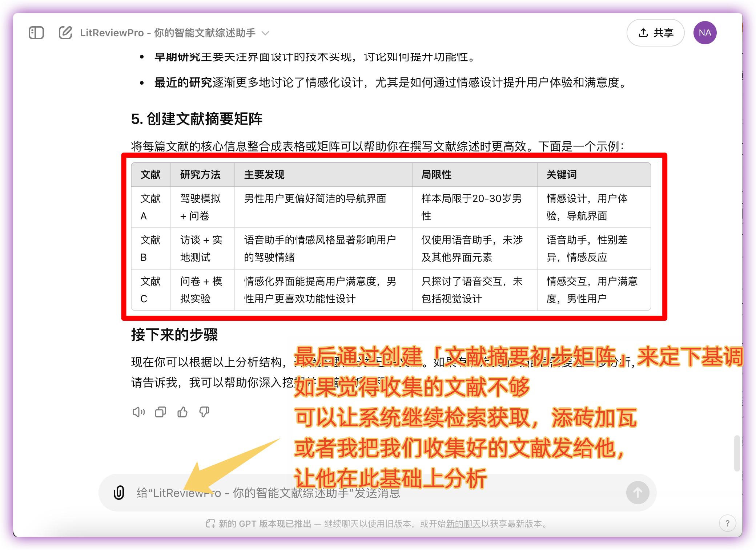Give the response a thumbs down
Viewport: 756px width, 550px height.
[x=204, y=412]
